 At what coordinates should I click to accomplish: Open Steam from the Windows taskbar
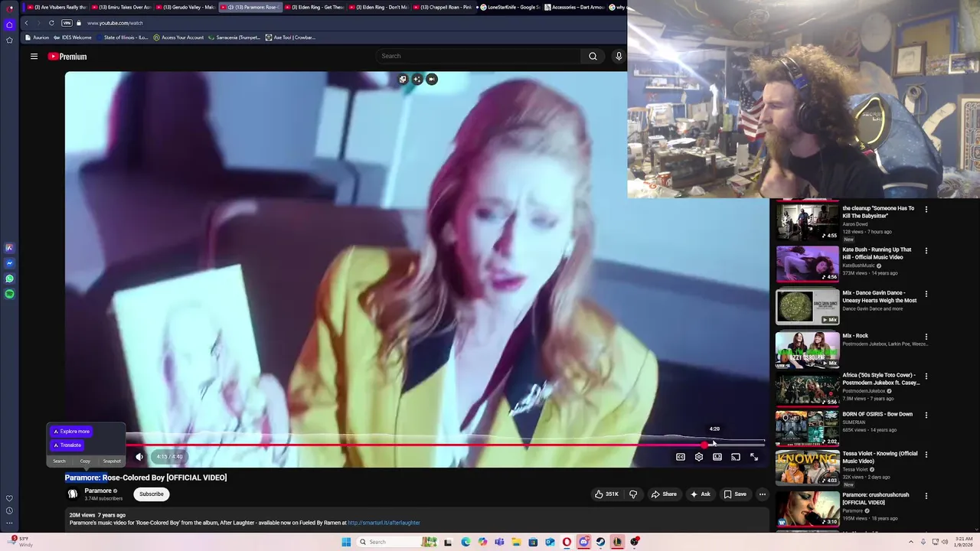(x=600, y=542)
